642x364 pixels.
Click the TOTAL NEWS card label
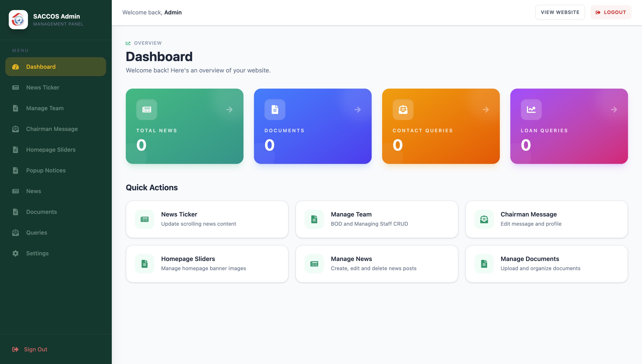click(x=157, y=130)
